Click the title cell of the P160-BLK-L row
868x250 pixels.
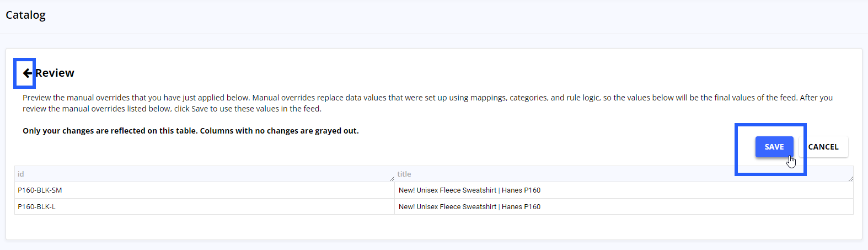624,207
